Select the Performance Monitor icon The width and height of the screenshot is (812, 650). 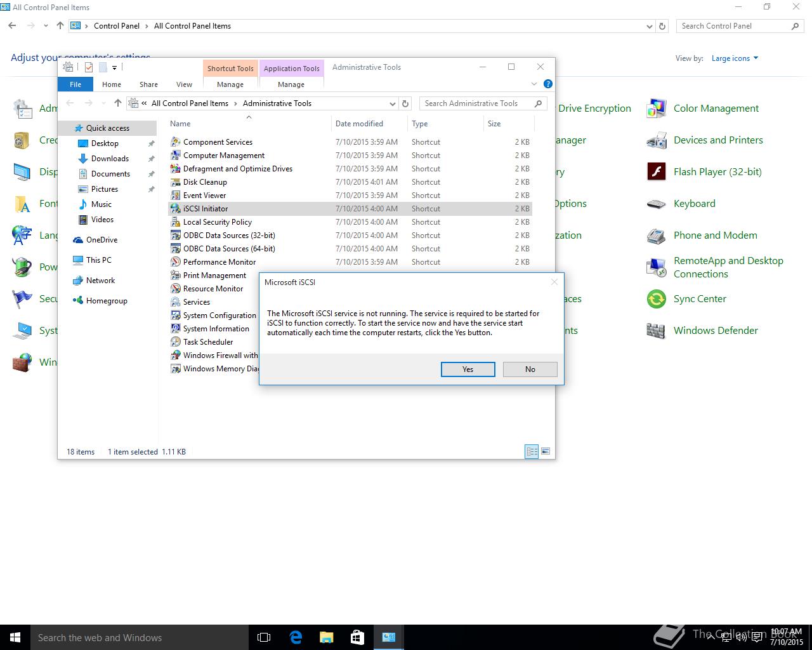click(176, 262)
